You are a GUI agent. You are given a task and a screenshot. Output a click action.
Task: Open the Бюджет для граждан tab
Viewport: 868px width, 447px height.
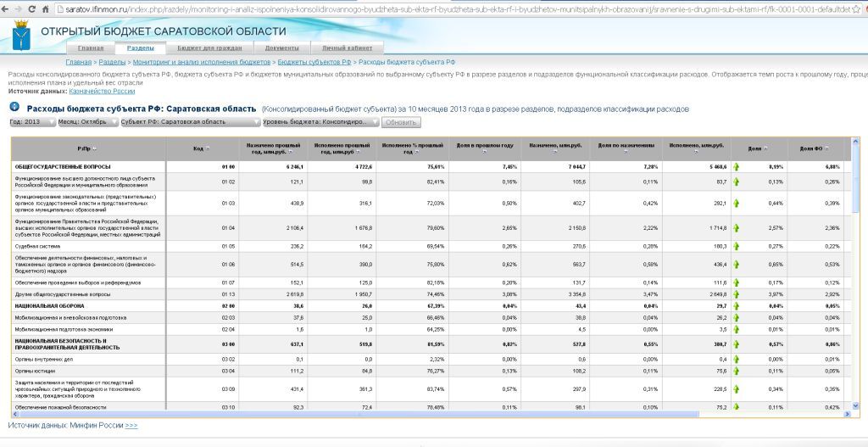pos(209,48)
